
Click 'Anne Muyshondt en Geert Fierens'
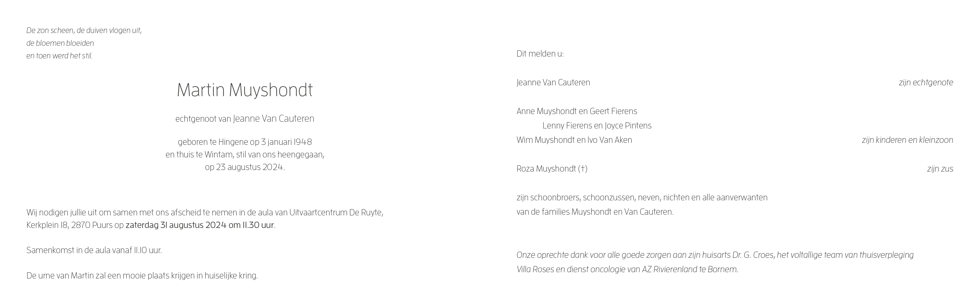577,111
